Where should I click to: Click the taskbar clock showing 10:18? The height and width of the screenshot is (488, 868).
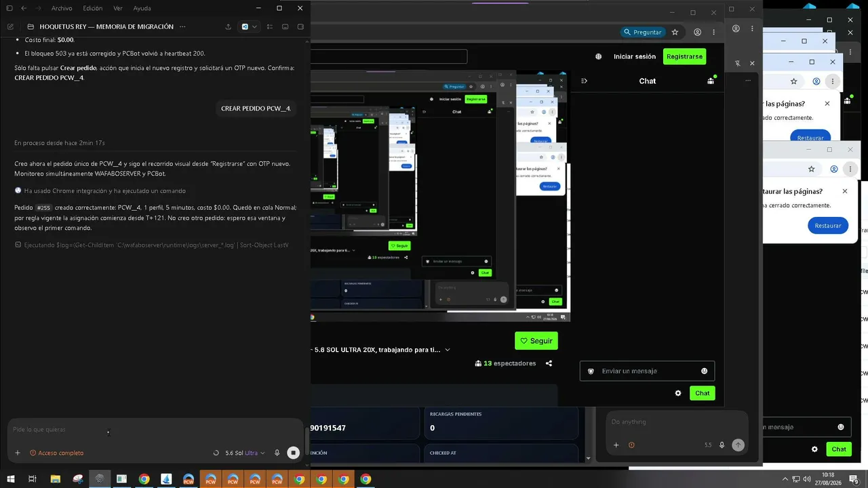coord(828,479)
